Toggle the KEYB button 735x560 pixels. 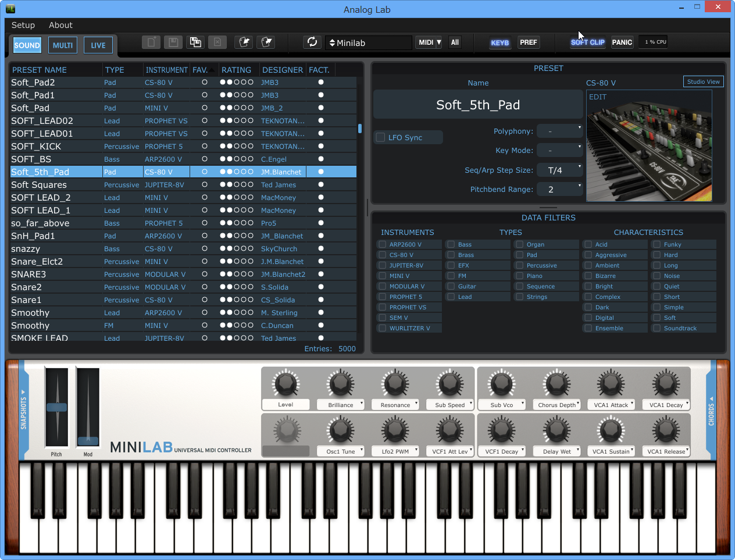pyautogui.click(x=499, y=42)
